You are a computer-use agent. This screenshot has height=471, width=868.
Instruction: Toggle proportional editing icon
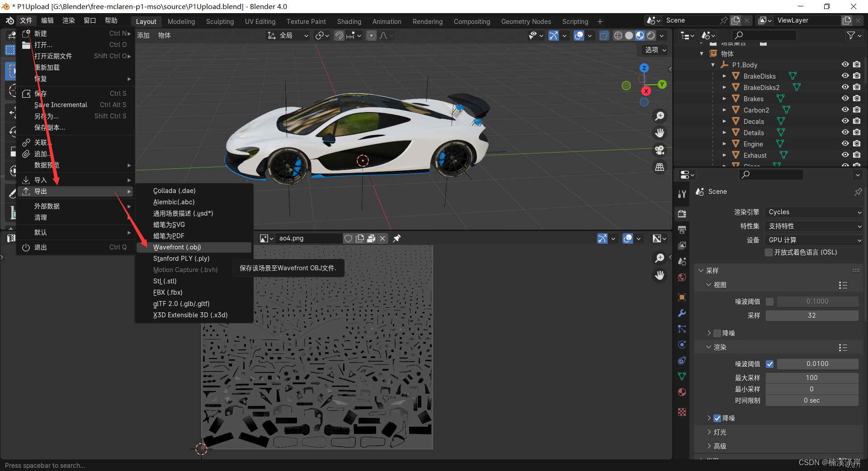point(371,36)
